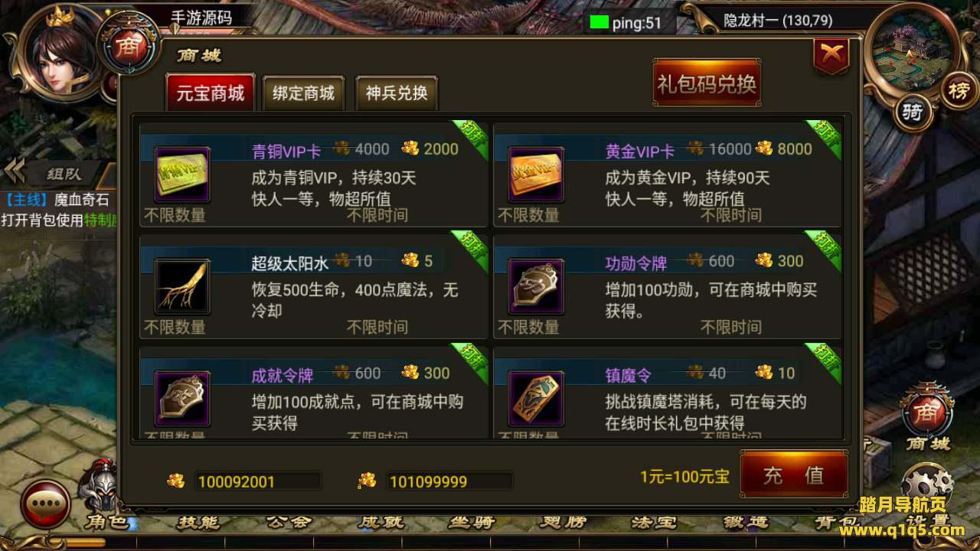Select the 超级太阳水 ginseng icon
This screenshot has width=980, height=551.
182,286
